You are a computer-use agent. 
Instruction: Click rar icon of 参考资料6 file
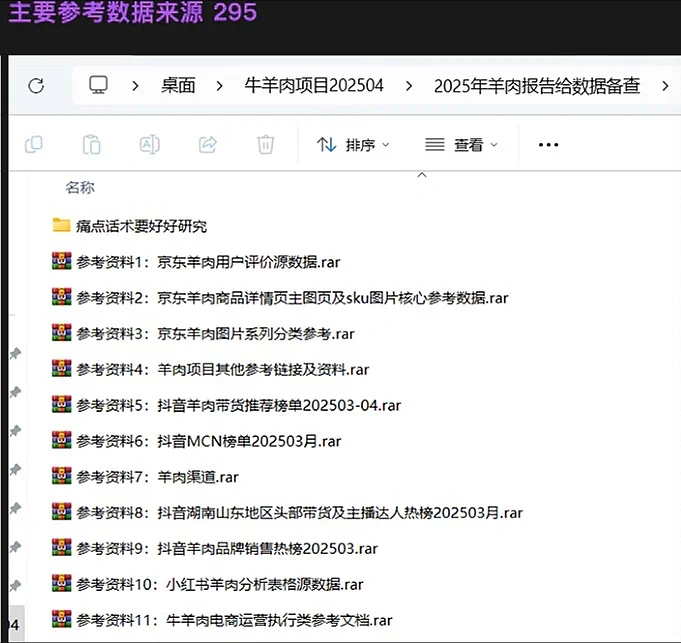click(x=61, y=440)
